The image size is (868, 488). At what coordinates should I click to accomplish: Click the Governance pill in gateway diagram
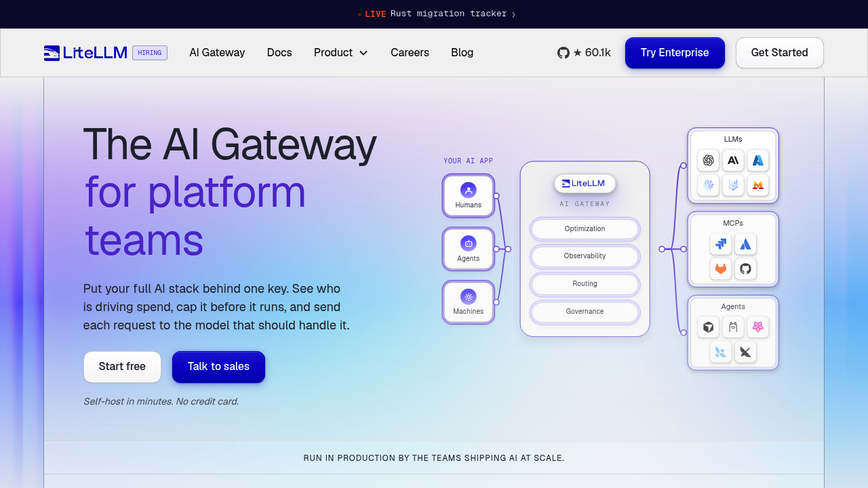pos(585,312)
